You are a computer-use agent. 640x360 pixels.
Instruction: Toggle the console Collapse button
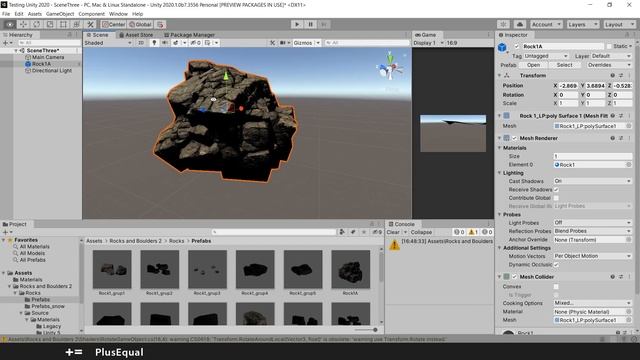[421, 232]
